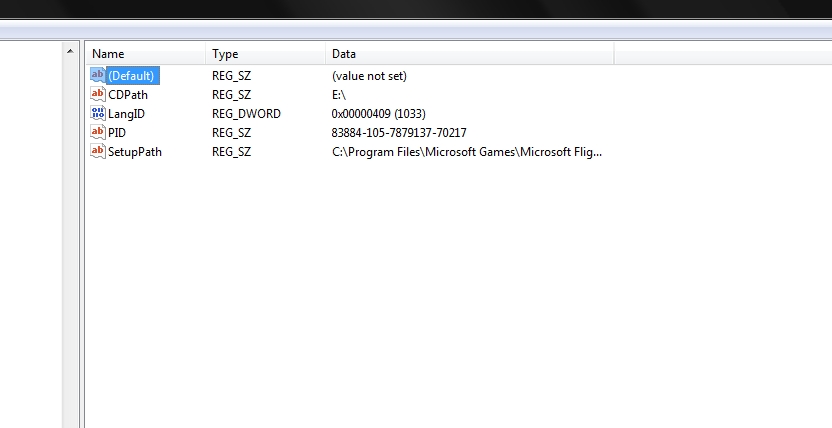832x428 pixels.
Task: Sort values by the Data column header
Action: pyautogui.click(x=470, y=54)
